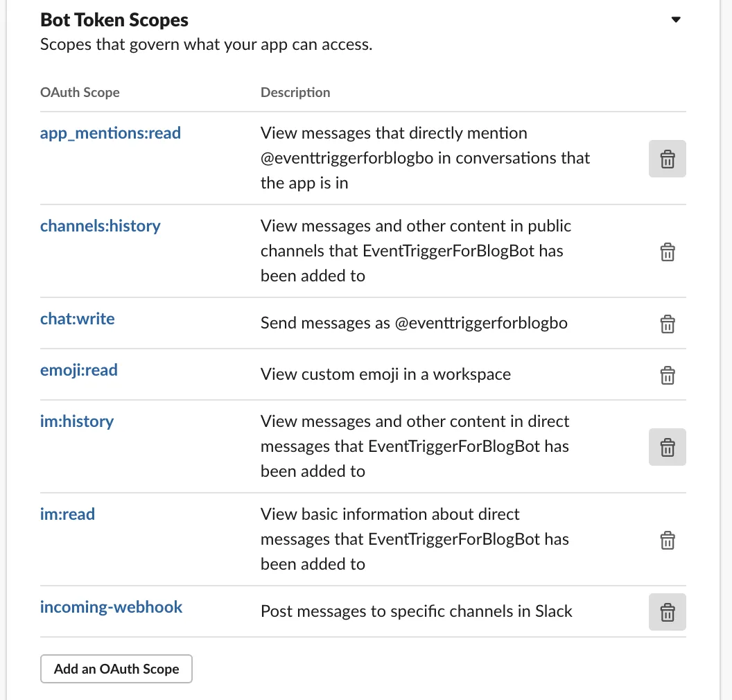Image resolution: width=732 pixels, height=700 pixels.
Task: Delete the emoji:read scope
Action: click(x=667, y=375)
